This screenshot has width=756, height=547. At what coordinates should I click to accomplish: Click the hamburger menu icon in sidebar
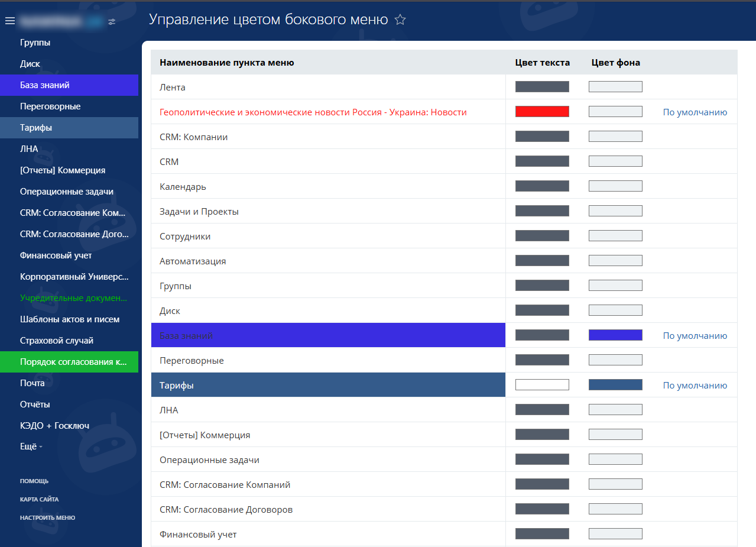pos(9,21)
